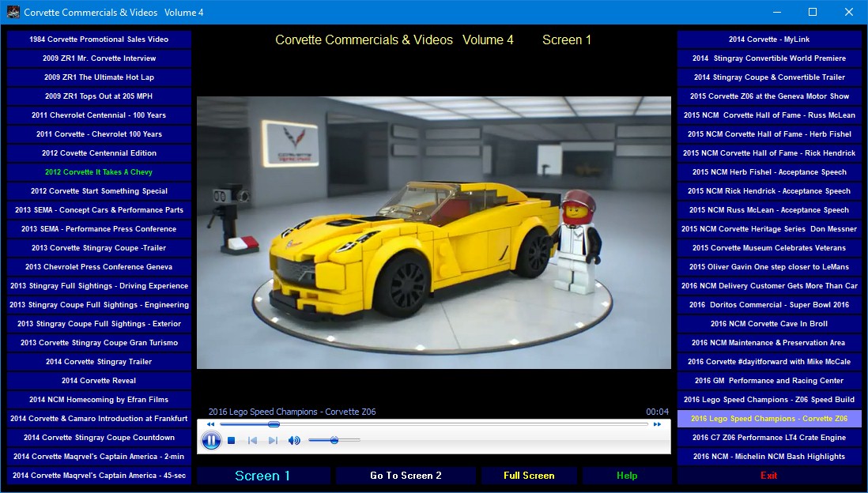Image resolution: width=868 pixels, height=493 pixels.
Task: Select 2009 ZR1 The Ultimate Hot Lap
Action: pos(99,77)
